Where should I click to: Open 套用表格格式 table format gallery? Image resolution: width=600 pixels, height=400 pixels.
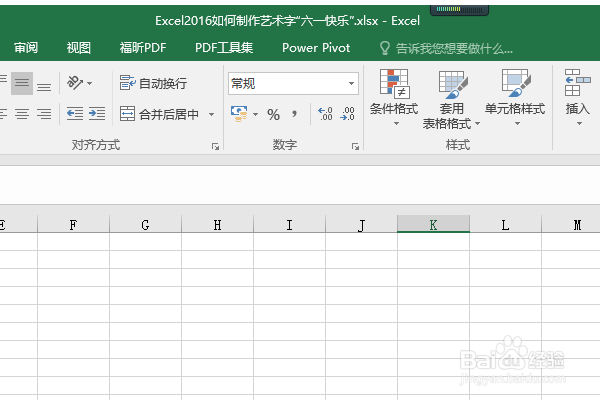(x=451, y=100)
